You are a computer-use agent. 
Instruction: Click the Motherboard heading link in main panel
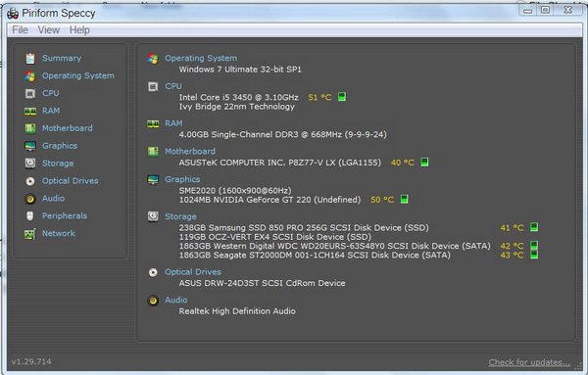click(x=190, y=152)
